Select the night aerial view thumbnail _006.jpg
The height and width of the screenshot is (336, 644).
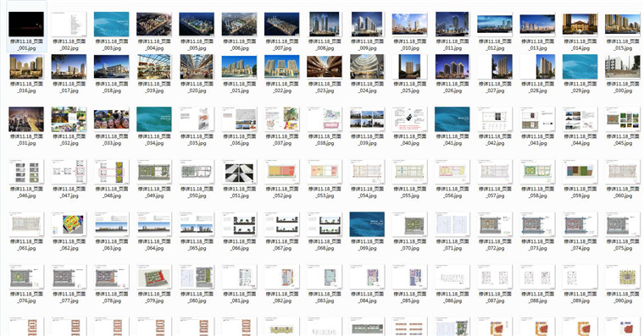click(x=240, y=25)
